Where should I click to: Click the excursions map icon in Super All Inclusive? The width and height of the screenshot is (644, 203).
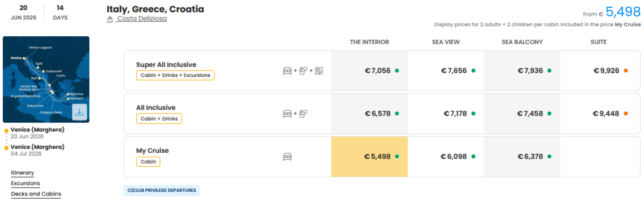tap(319, 71)
